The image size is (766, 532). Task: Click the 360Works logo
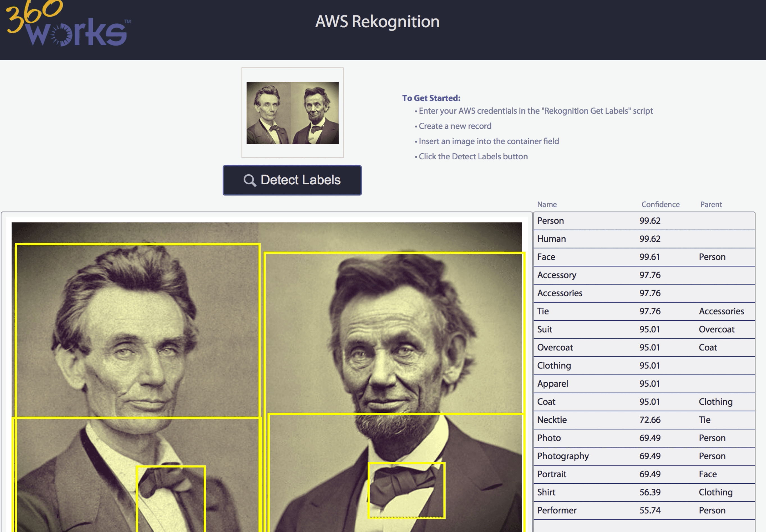pos(68,23)
